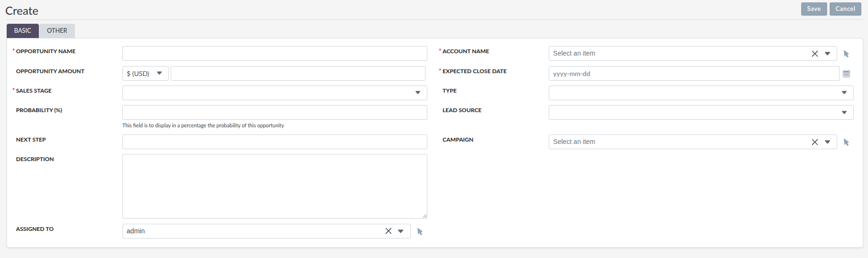Viewport: 868px width, 258px height.
Task: Cancel creating the opportunity
Action: click(x=845, y=9)
